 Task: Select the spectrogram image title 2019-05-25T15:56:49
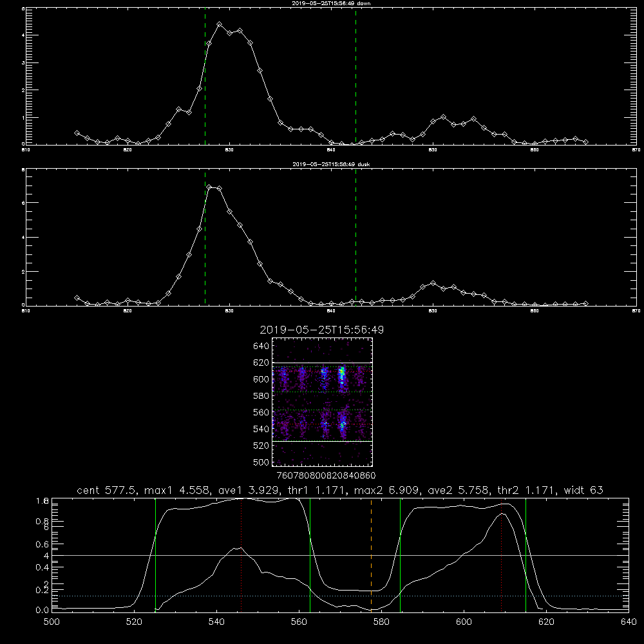322,330
